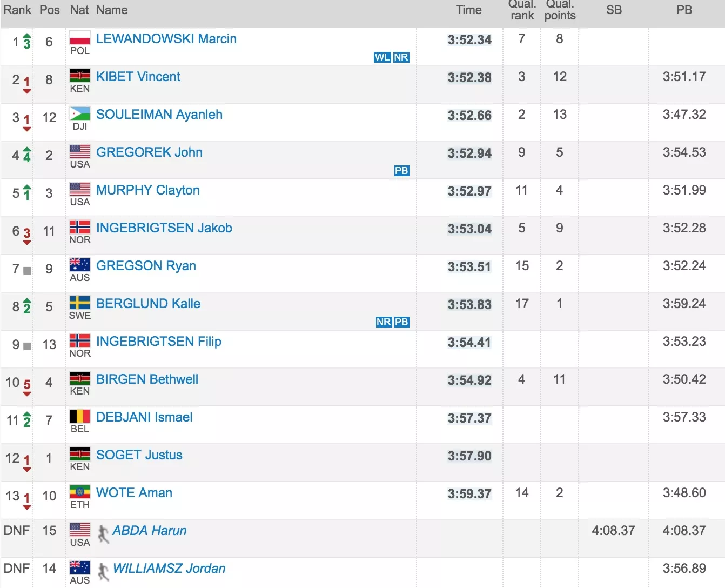Click the Rank column header
Image resolution: width=725 pixels, height=588 pixels.
[17, 10]
